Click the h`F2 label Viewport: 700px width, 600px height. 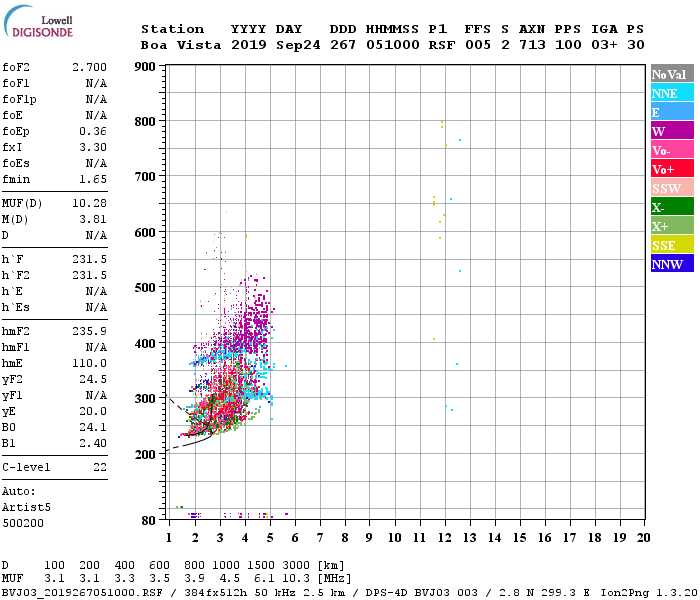(16, 275)
